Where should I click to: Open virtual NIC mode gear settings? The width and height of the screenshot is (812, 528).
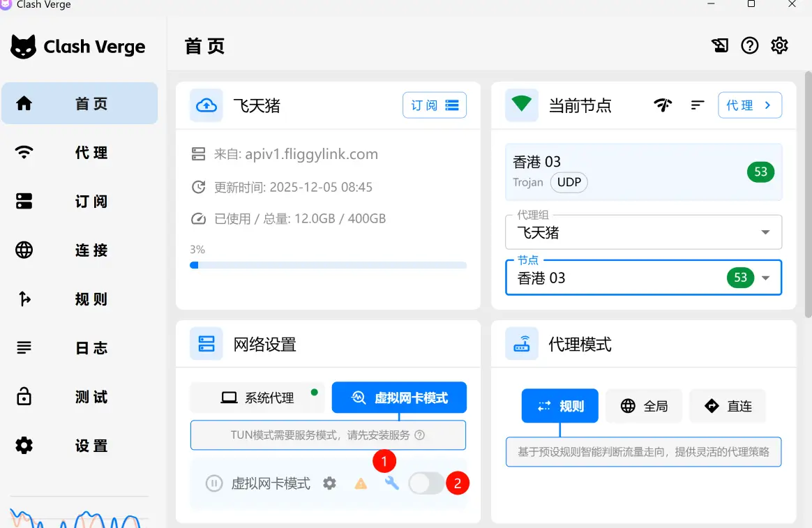pos(329,483)
